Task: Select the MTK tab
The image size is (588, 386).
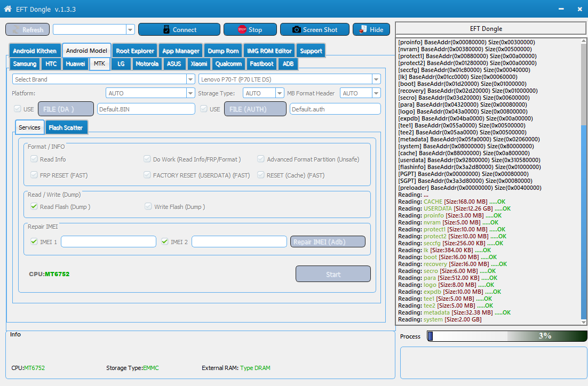Action: (x=100, y=63)
